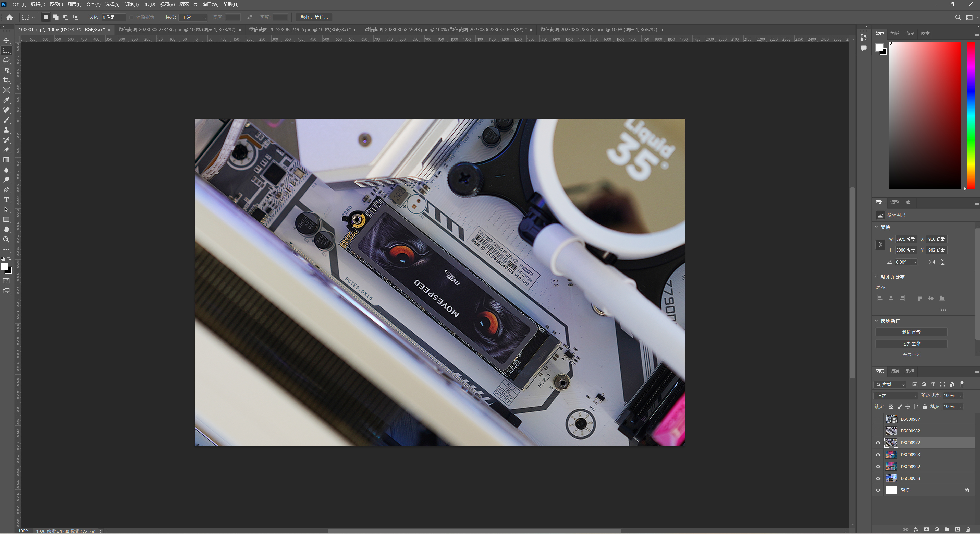The width and height of the screenshot is (980, 534).
Task: Select the Zoom tool
Action: tap(6, 239)
